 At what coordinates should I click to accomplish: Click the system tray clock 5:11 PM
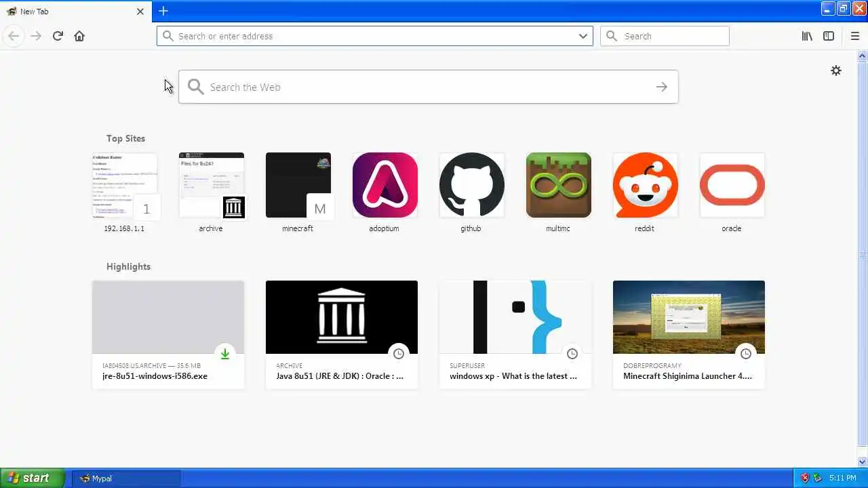[x=842, y=478]
